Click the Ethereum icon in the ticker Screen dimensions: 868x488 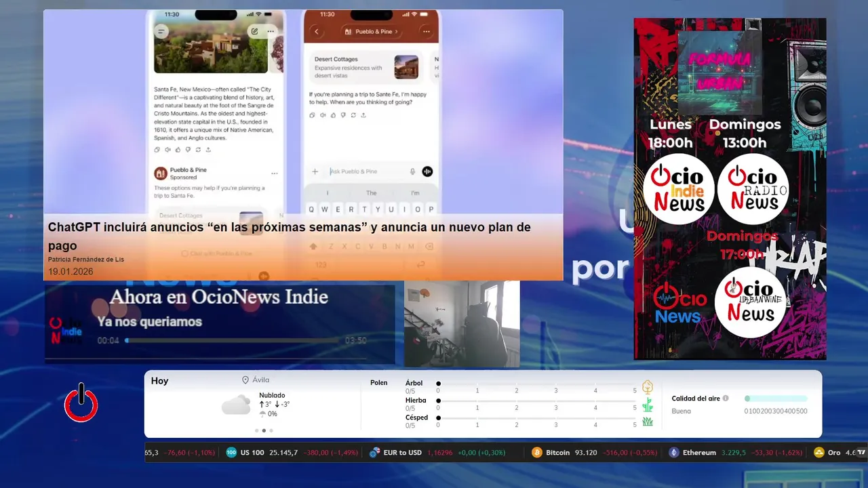pyautogui.click(x=674, y=452)
